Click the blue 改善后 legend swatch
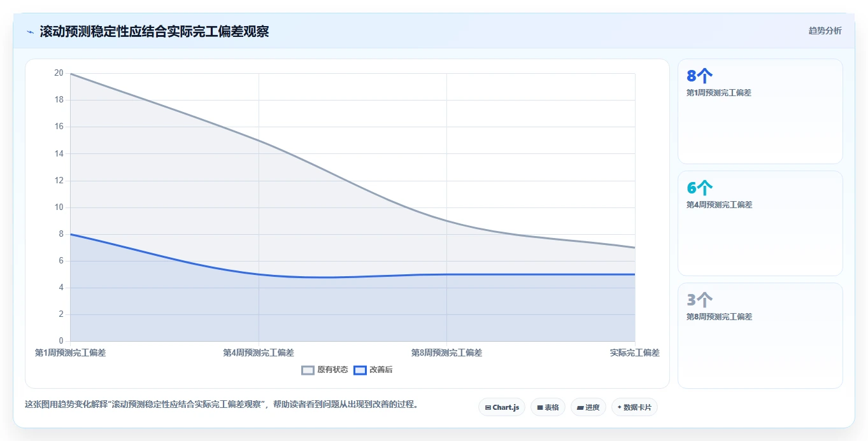Image resolution: width=868 pixels, height=441 pixels. point(360,370)
